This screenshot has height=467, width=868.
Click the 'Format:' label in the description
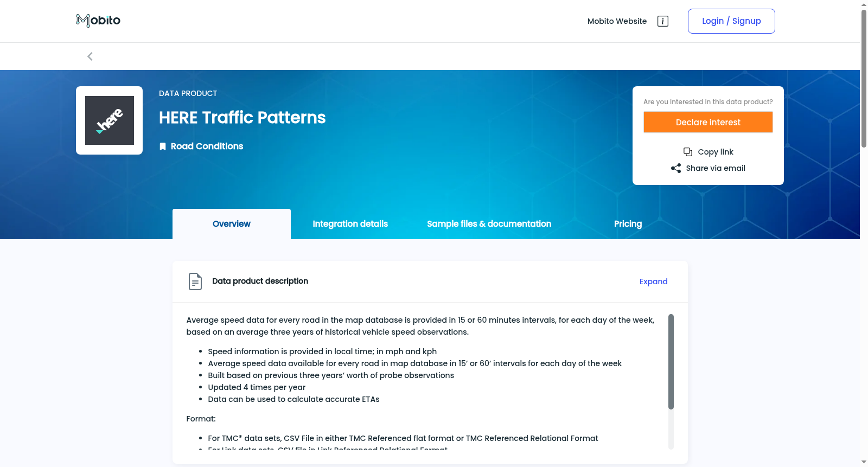[x=201, y=419]
